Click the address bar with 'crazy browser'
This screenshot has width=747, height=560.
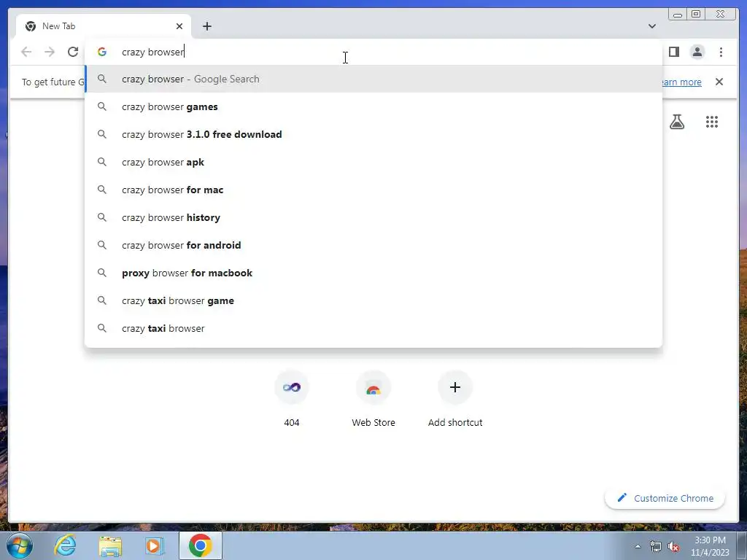(373, 52)
